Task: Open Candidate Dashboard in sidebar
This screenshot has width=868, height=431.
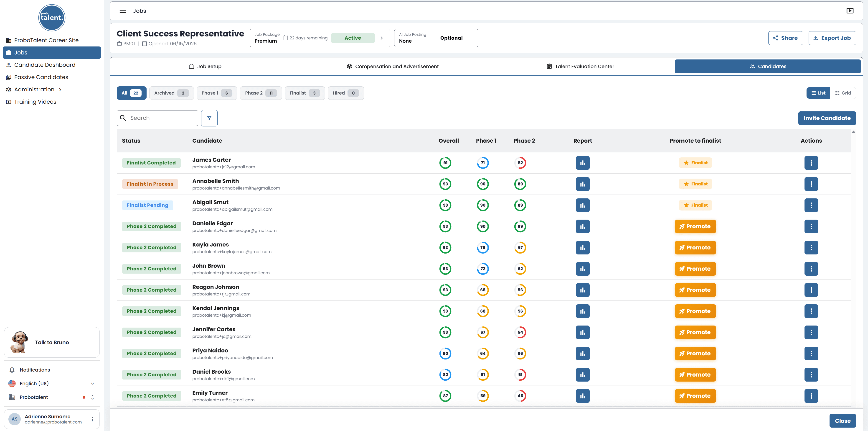Action: pyautogui.click(x=52, y=65)
